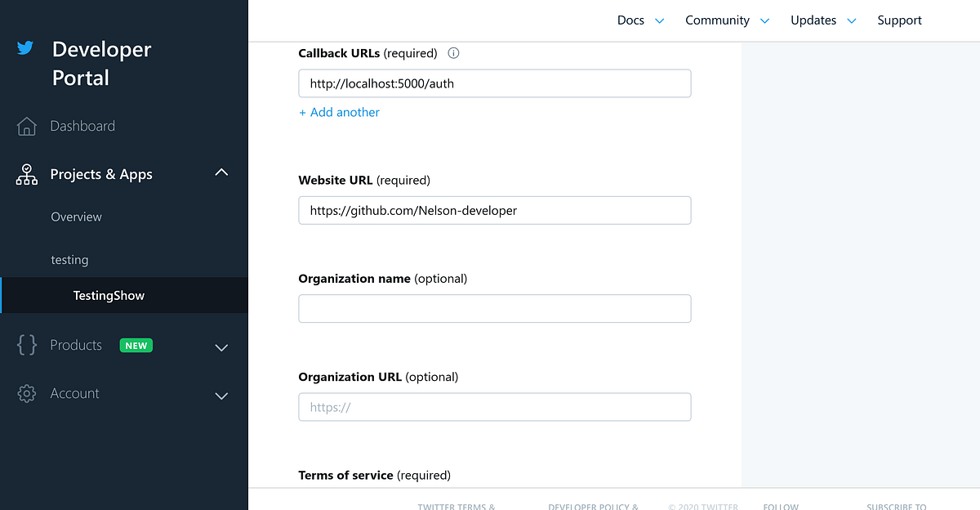The height and width of the screenshot is (510, 980).
Task: Open the Docs dropdown
Action: 640,20
